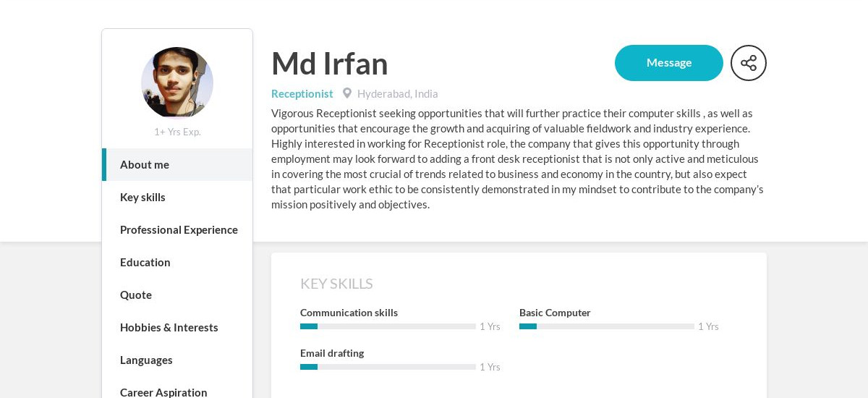Open Hobbies & Interests section
Screen dimensions: 868x398
[x=177, y=327]
